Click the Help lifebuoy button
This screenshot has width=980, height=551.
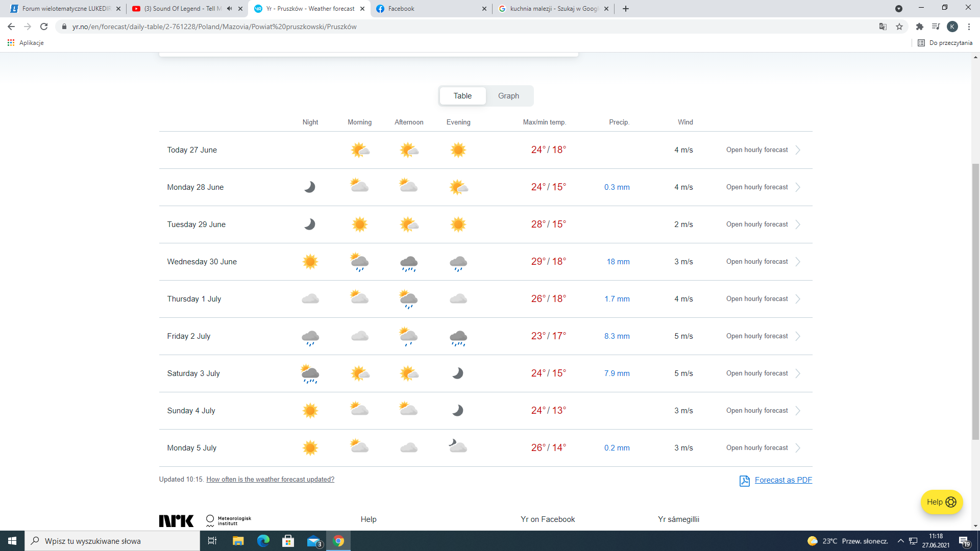(941, 502)
